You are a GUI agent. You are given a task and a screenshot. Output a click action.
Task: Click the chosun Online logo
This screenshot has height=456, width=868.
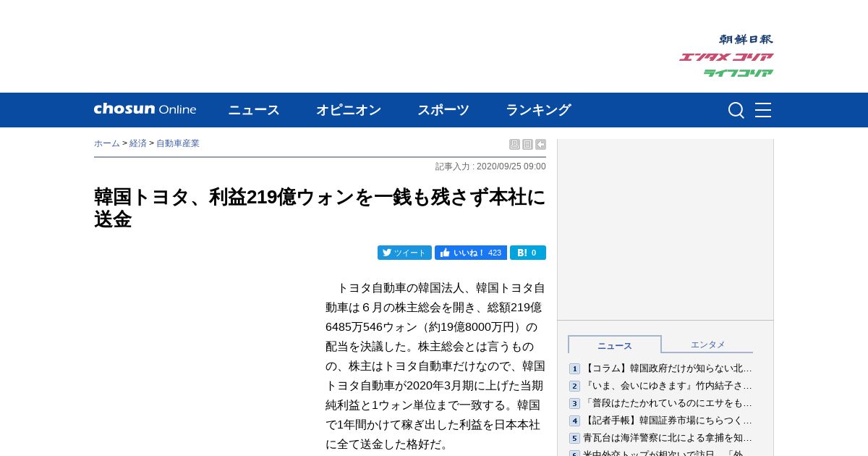(145, 109)
